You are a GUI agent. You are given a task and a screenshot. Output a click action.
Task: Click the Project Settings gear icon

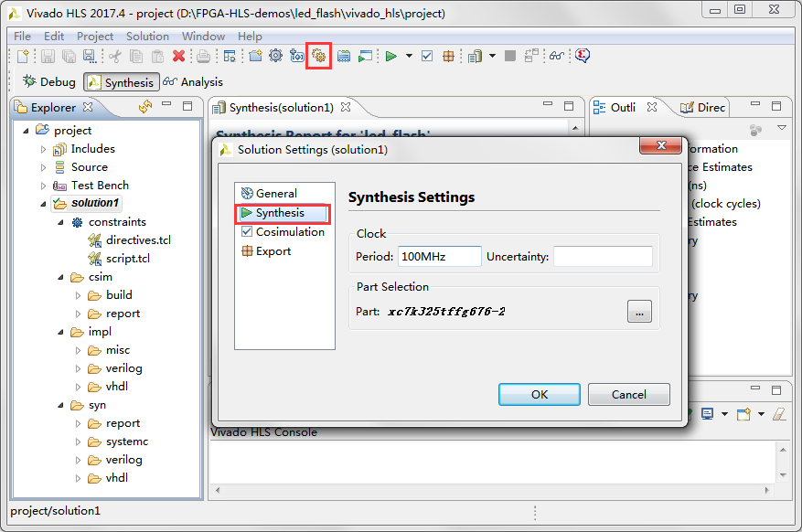(x=275, y=56)
